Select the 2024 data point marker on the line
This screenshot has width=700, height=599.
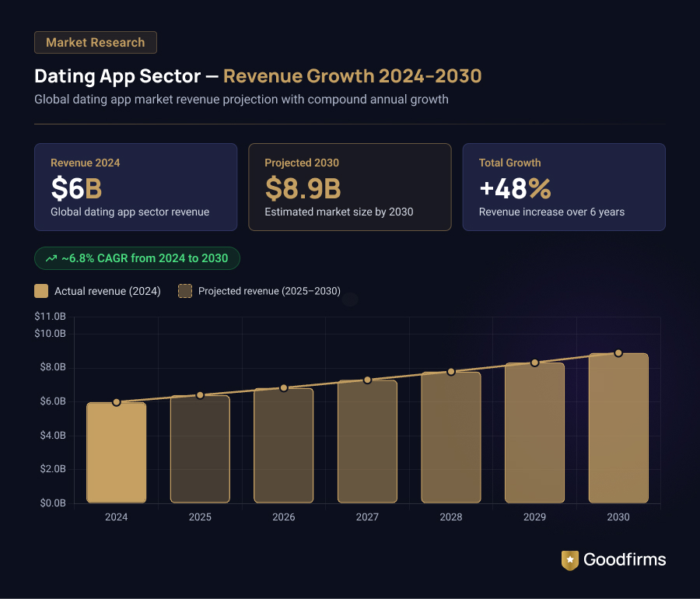116,402
